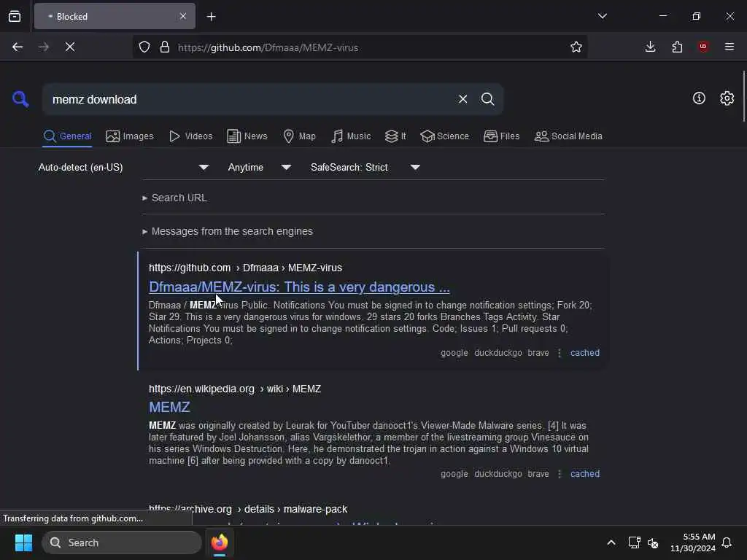Screen dimensions: 747x560
Task: Open the About info icon
Action: (699, 98)
